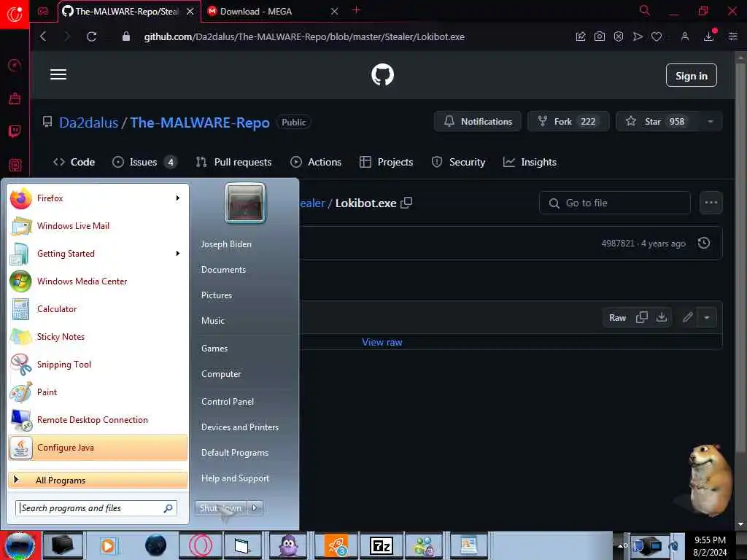
Task: Open the GitHub hamburger navigation menu
Action: [x=58, y=74]
